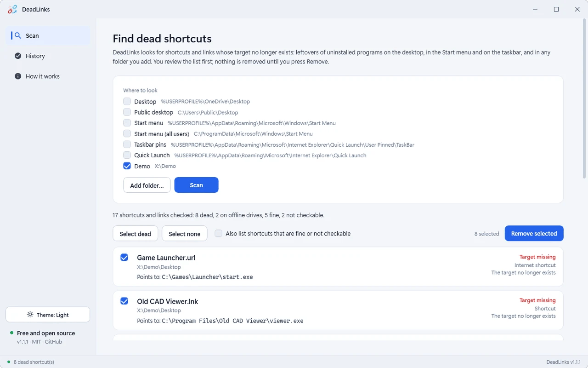Screen dimensions: 588x368
Task: Click the Game Launcher.url file name
Action: click(x=166, y=258)
